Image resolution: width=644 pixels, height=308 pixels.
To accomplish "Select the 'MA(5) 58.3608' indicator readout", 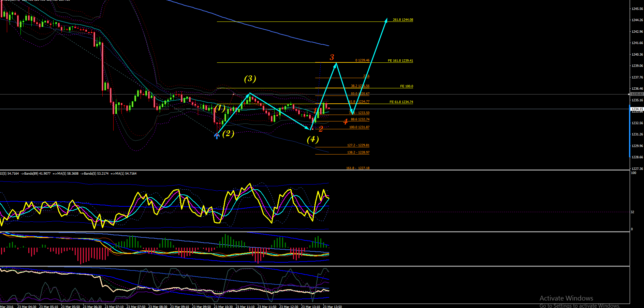I will [x=68, y=174].
